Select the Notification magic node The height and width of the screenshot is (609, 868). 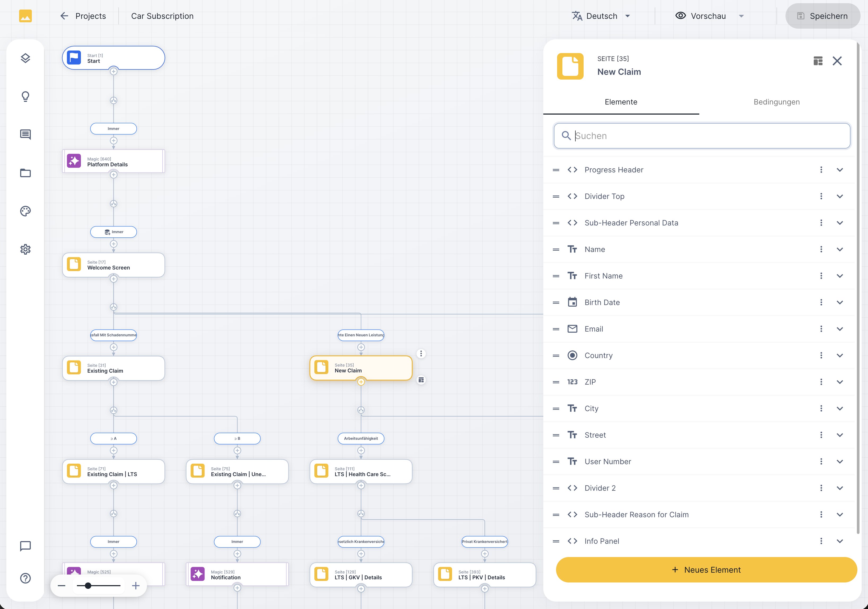click(x=237, y=575)
